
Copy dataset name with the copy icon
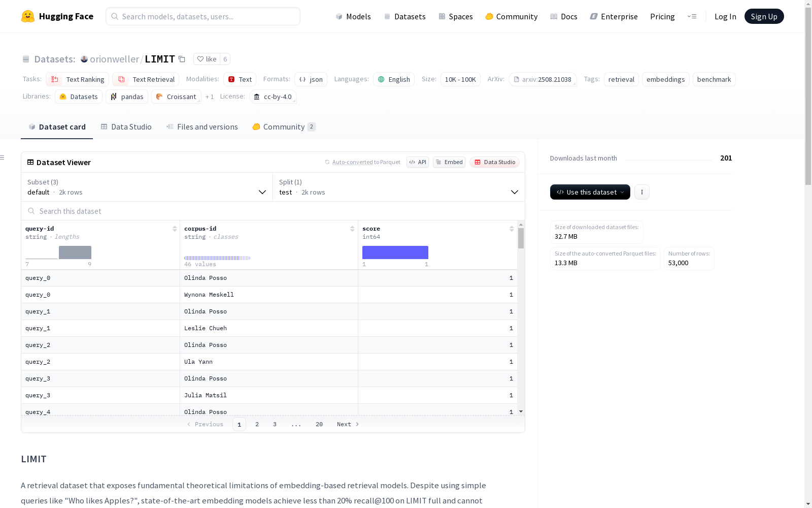182,59
